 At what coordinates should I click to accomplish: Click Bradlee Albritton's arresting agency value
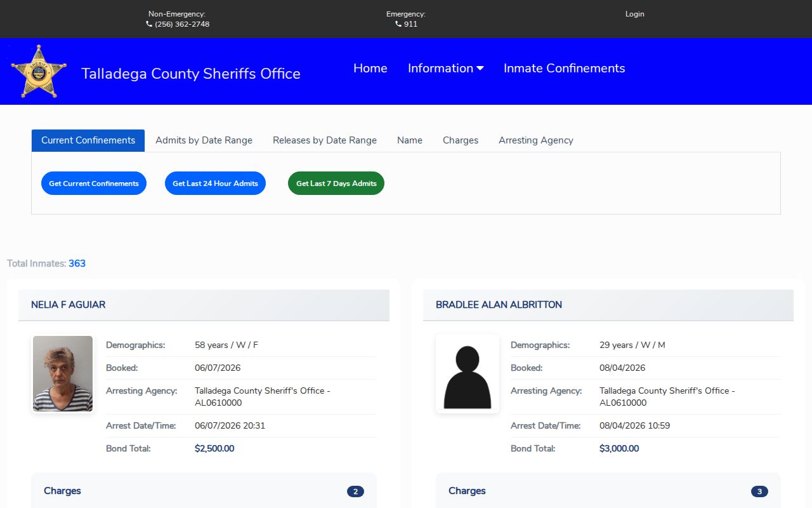[x=667, y=397]
